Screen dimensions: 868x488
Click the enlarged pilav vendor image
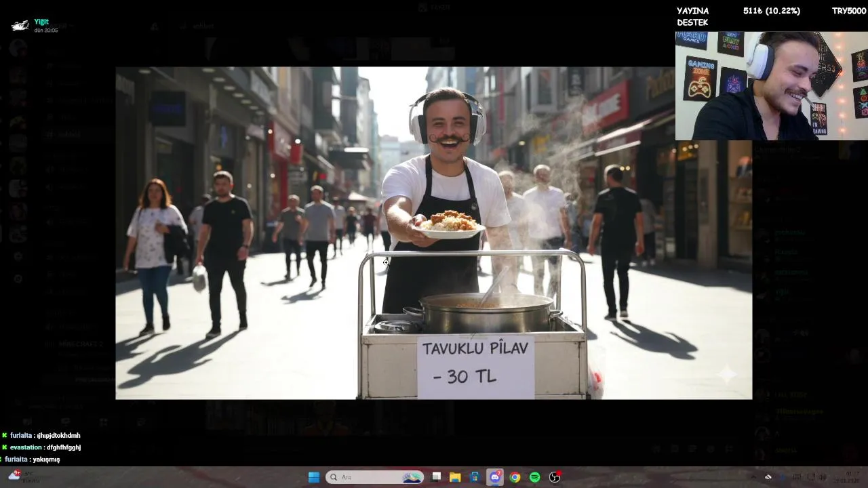[433, 232]
